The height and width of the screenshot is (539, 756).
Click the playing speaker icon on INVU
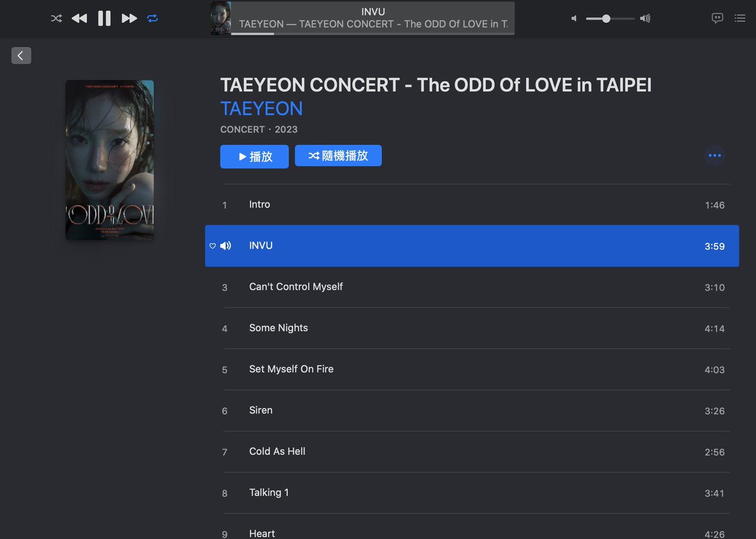pos(226,246)
